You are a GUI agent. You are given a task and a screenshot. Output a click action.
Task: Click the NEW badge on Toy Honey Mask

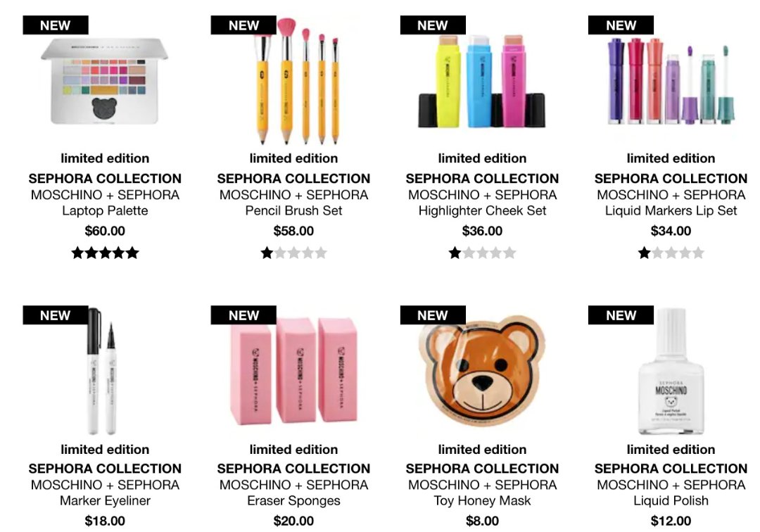click(x=433, y=315)
